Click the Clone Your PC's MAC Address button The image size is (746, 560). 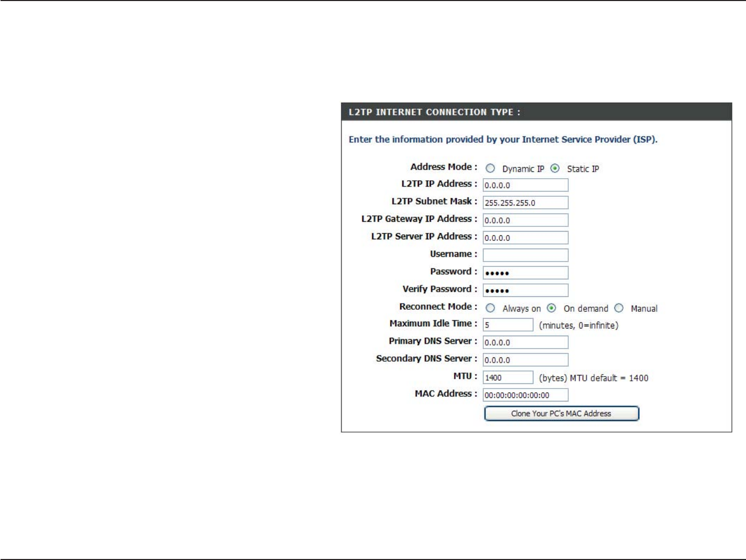(x=561, y=413)
